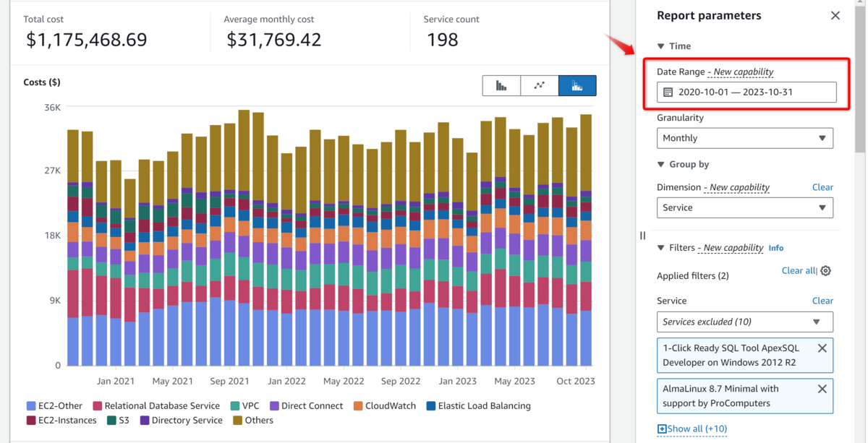Image resolution: width=868 pixels, height=443 pixels.
Task: Remove the ApexSQL Developer filter chip
Action: click(822, 348)
